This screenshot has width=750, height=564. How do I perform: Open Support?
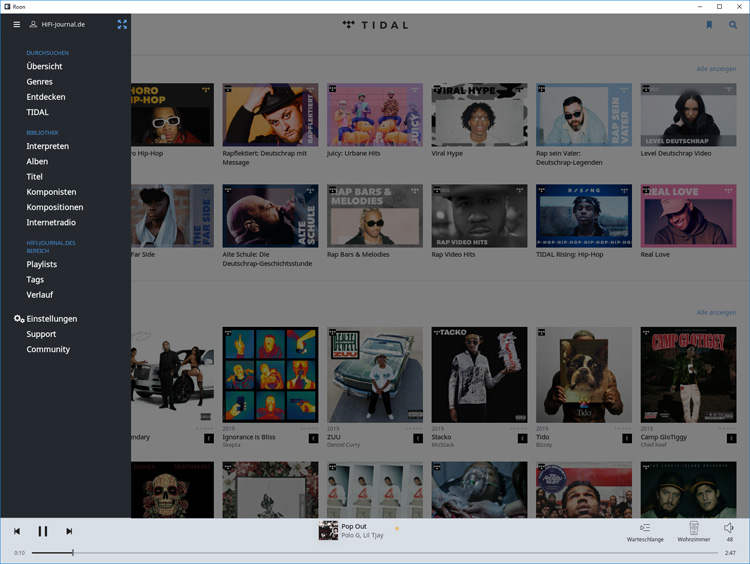(x=41, y=334)
